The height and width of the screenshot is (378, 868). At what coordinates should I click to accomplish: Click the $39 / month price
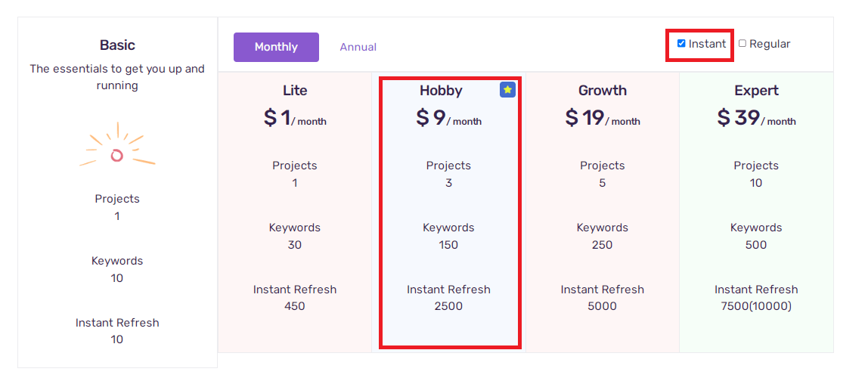pyautogui.click(x=756, y=118)
